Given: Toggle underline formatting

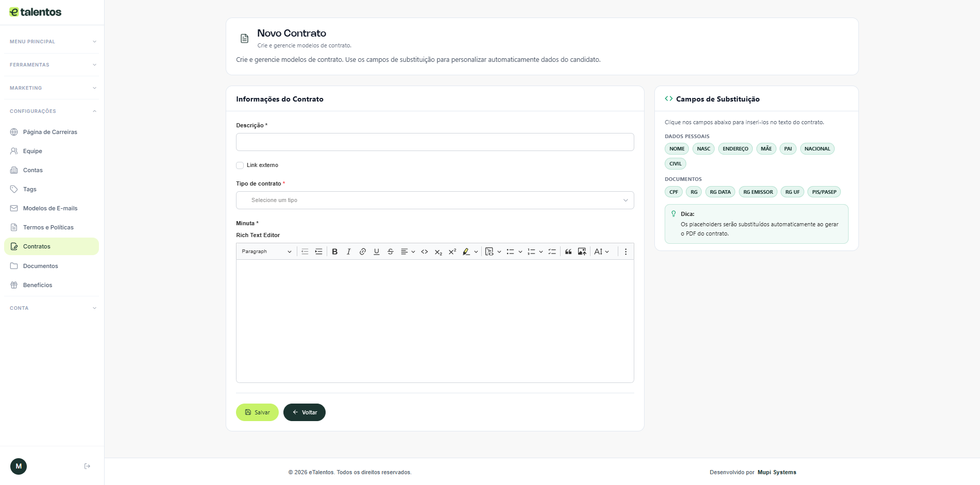Looking at the screenshot, I should [377, 252].
